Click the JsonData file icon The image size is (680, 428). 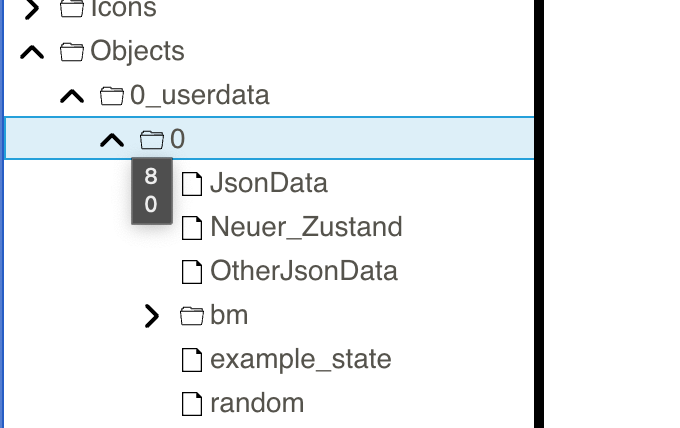point(191,184)
